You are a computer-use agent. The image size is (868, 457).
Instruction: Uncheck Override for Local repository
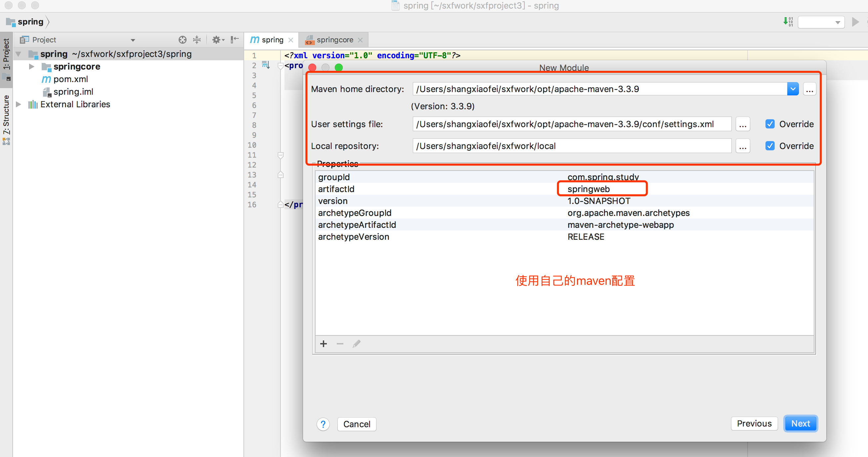tap(770, 146)
